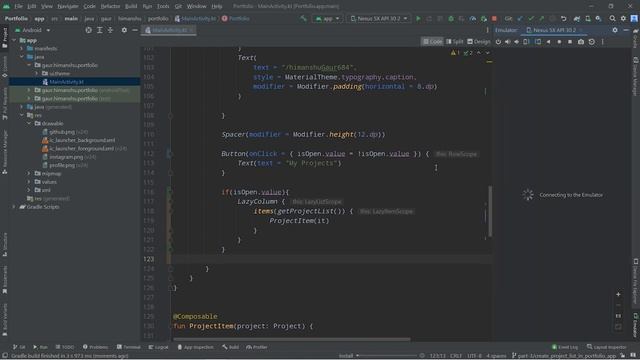Collapse the app module tree node
The image size is (640, 360).
pos(14,40)
